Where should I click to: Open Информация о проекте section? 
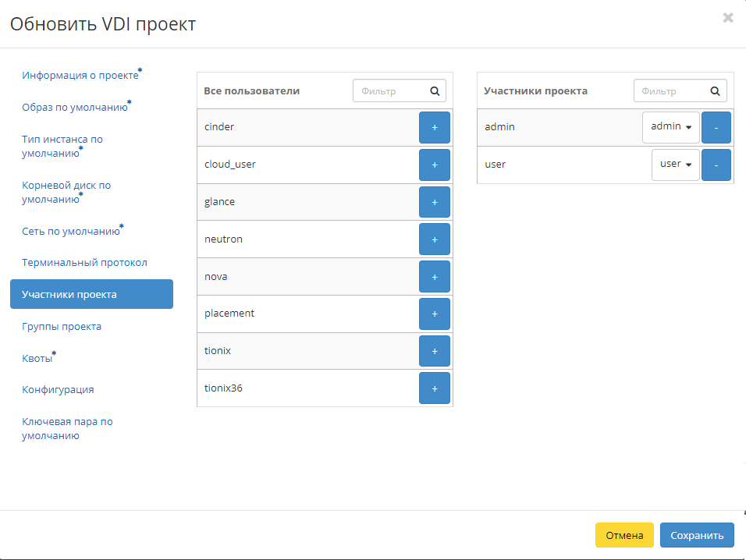click(x=80, y=74)
